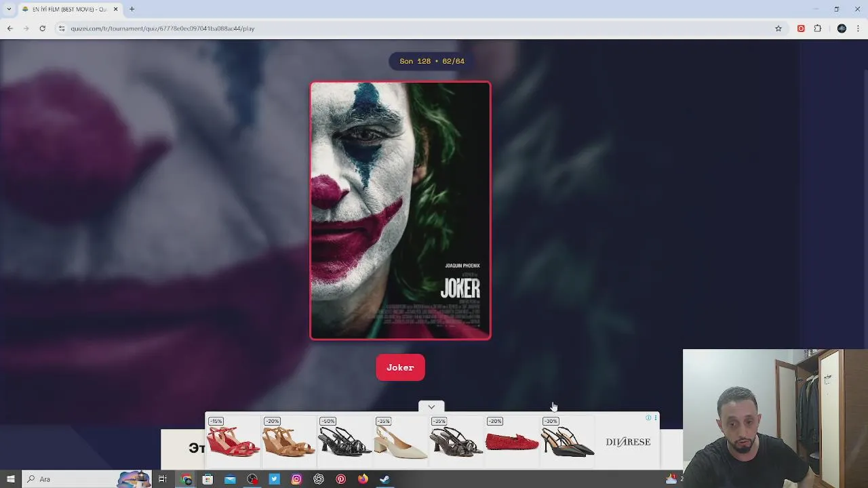Open Instagram from the taskbar
Screen dimensions: 868x488
click(x=296, y=479)
